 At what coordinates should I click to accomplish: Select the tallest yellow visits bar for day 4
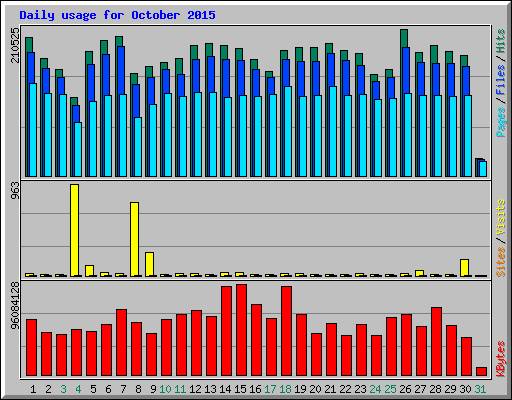tap(75, 230)
